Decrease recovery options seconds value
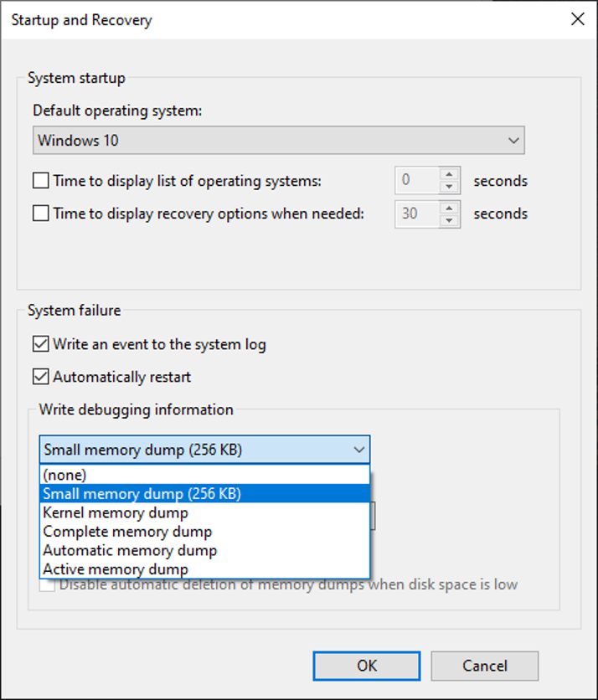598x700 pixels. click(x=451, y=220)
